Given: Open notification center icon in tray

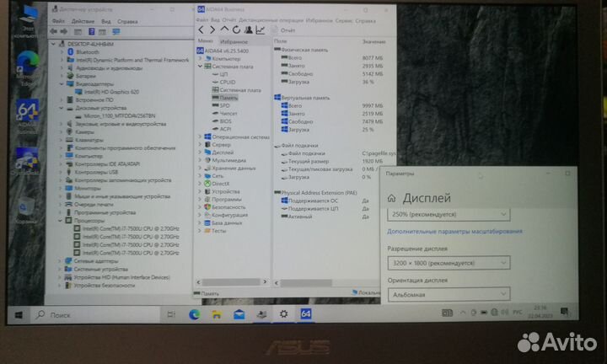Looking at the screenshot, I should (564, 312).
